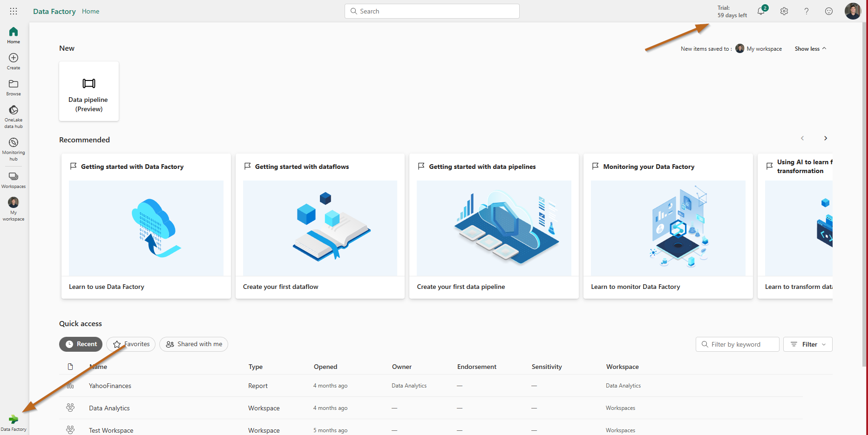This screenshot has height=435, width=868.
Task: Open Browse in the left sidebar
Action: [14, 87]
